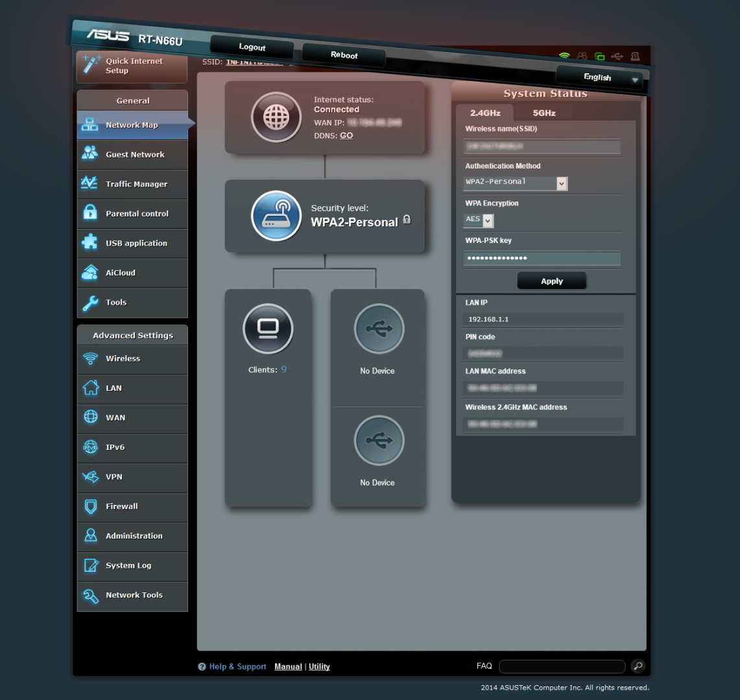The image size is (740, 700).
Task: Click the Internet status globe icon
Action: pos(276,117)
